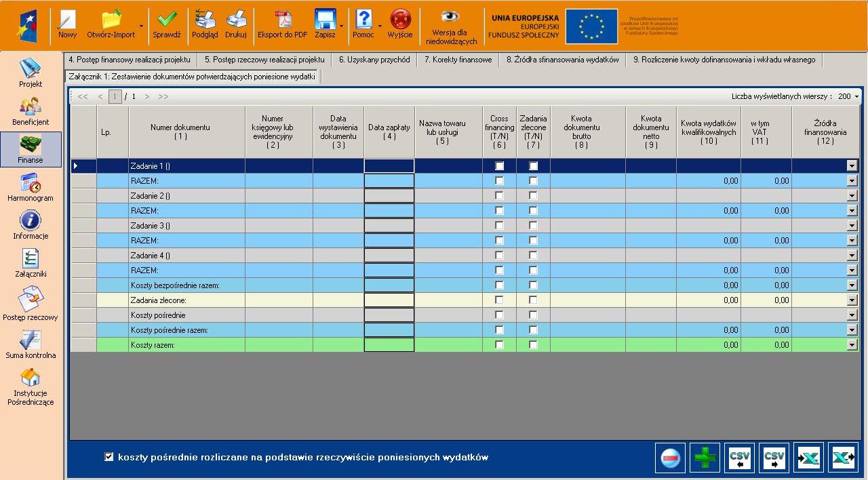Screen dimensions: 868x480
Task: Click the CSV button with left arrow
Action: pos(740,458)
